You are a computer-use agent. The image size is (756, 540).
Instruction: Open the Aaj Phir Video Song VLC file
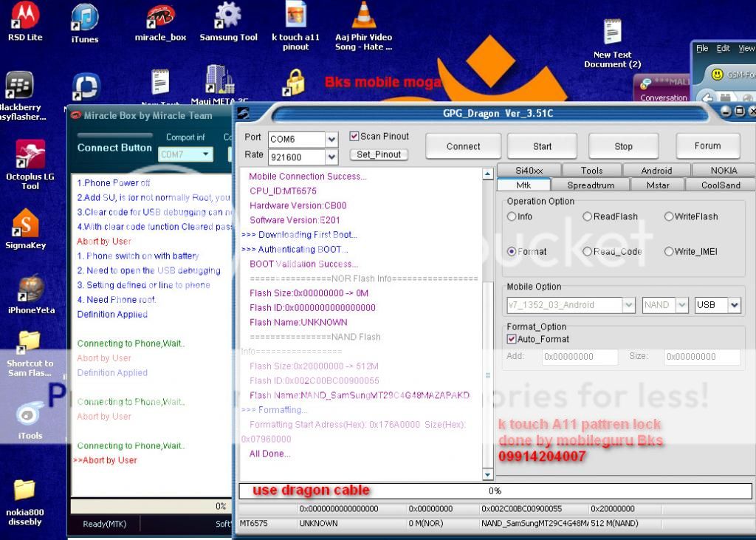click(x=363, y=26)
